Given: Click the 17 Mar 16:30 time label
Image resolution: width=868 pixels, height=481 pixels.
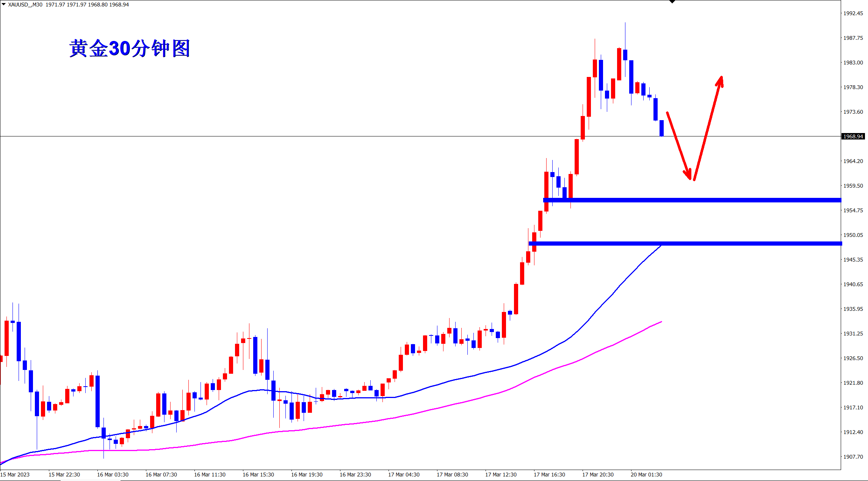Looking at the screenshot, I should pos(549,475).
